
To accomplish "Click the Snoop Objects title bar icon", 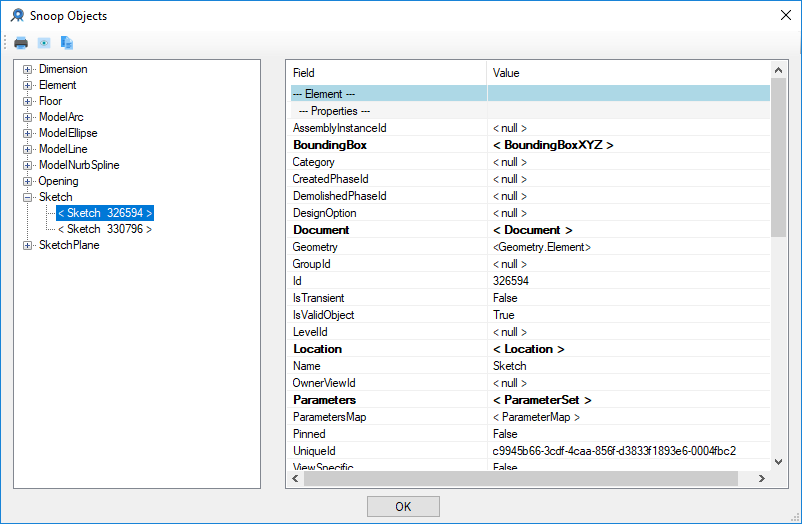I will pyautogui.click(x=18, y=16).
